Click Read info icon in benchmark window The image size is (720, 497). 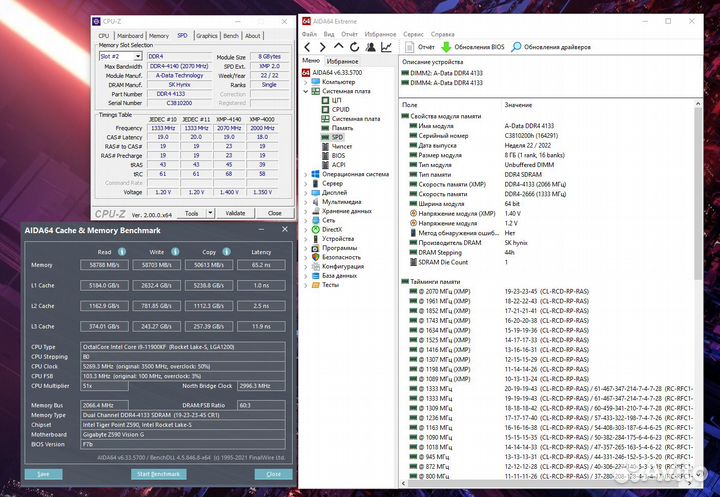tap(122, 252)
